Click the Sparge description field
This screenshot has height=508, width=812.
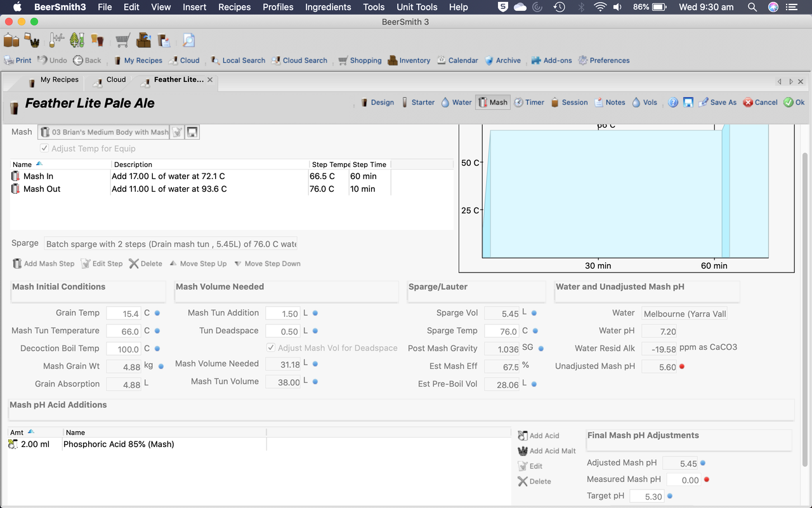pyautogui.click(x=171, y=244)
